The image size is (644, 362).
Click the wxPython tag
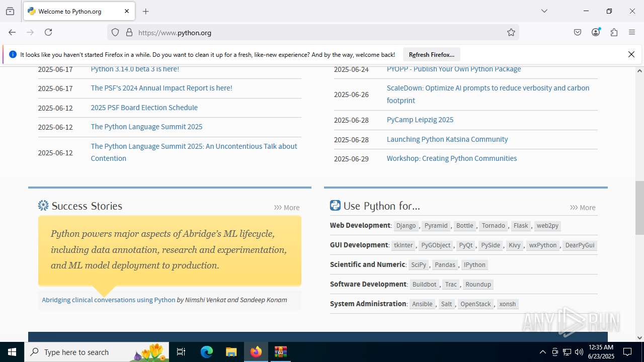click(543, 245)
